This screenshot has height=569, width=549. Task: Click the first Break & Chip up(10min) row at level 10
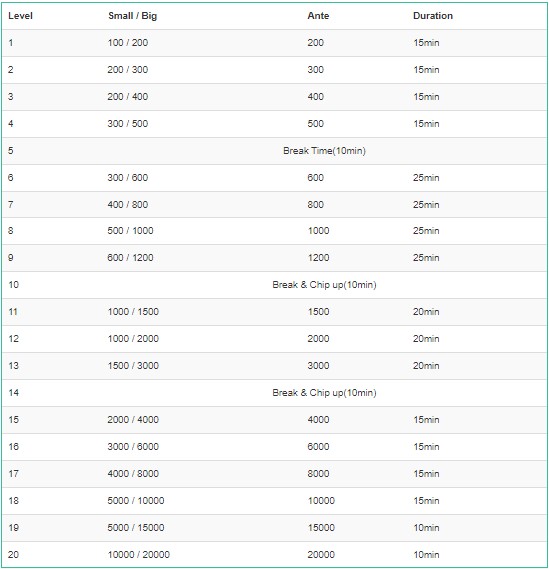coord(275,285)
